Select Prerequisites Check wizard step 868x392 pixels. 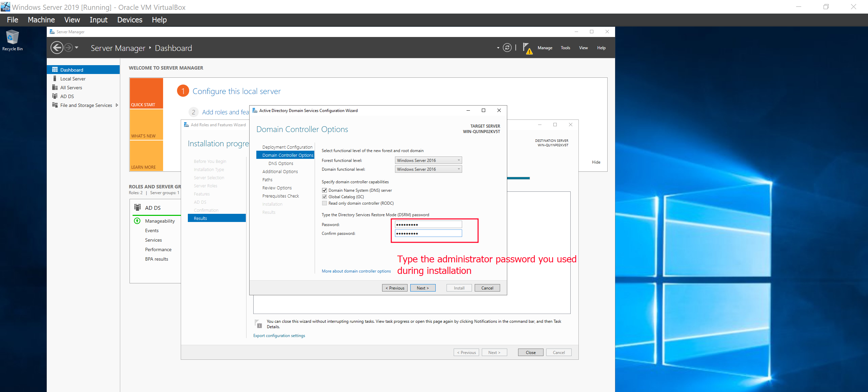(x=281, y=196)
